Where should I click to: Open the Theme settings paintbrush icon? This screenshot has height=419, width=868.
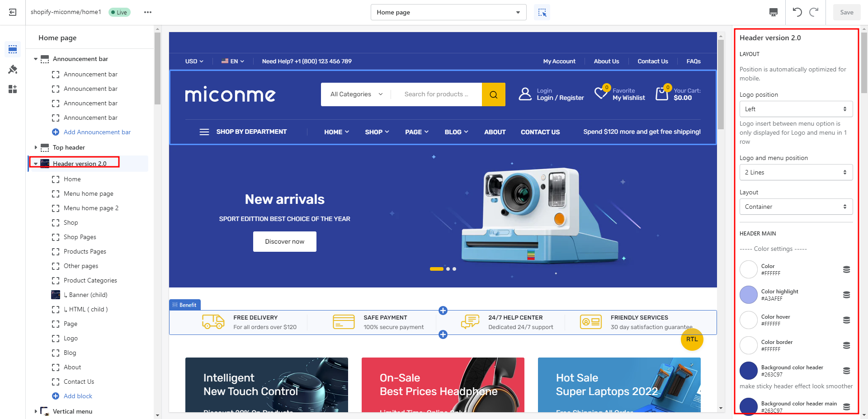13,69
